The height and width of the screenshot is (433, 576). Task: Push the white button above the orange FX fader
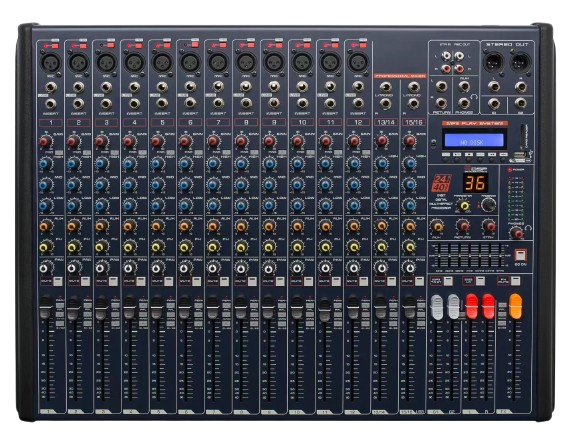(x=515, y=281)
